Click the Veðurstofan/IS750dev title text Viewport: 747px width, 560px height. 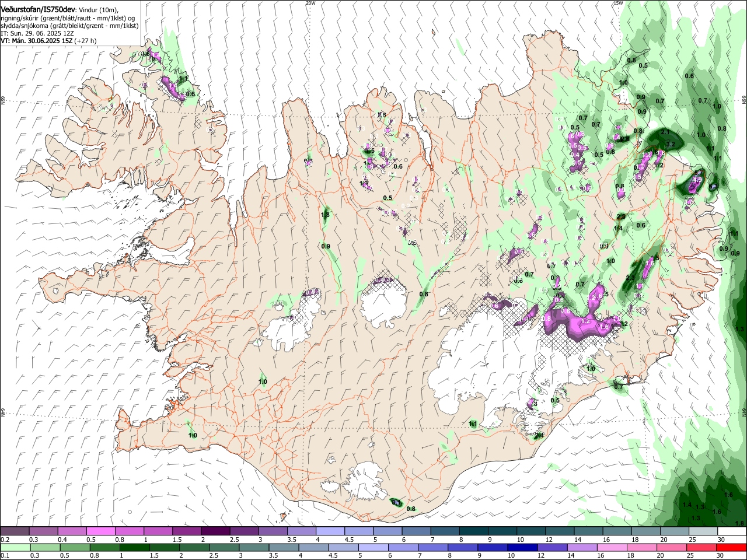coord(38,9)
